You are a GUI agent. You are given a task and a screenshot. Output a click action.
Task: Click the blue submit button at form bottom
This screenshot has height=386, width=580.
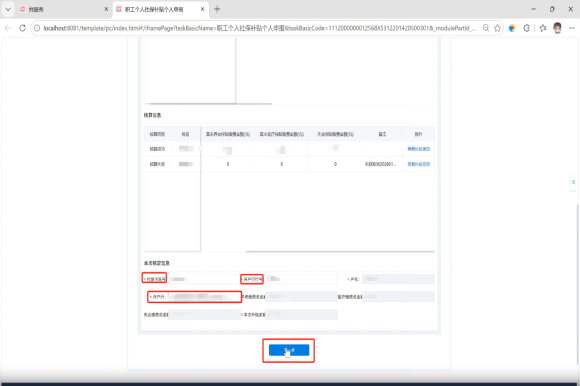pos(289,350)
